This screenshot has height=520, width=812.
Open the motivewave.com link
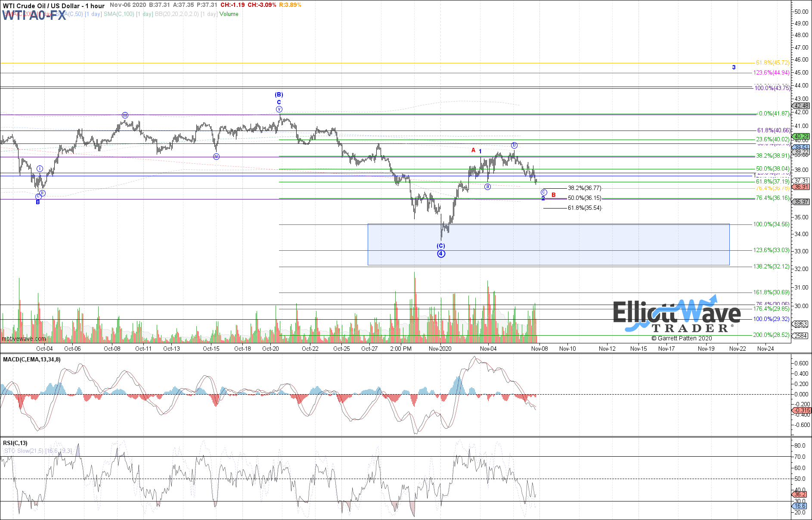pyautogui.click(x=23, y=339)
